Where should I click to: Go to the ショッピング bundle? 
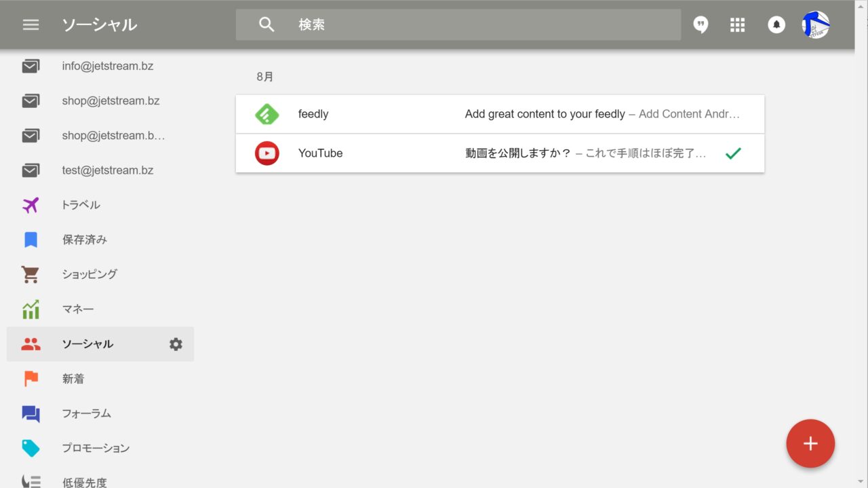click(x=89, y=274)
